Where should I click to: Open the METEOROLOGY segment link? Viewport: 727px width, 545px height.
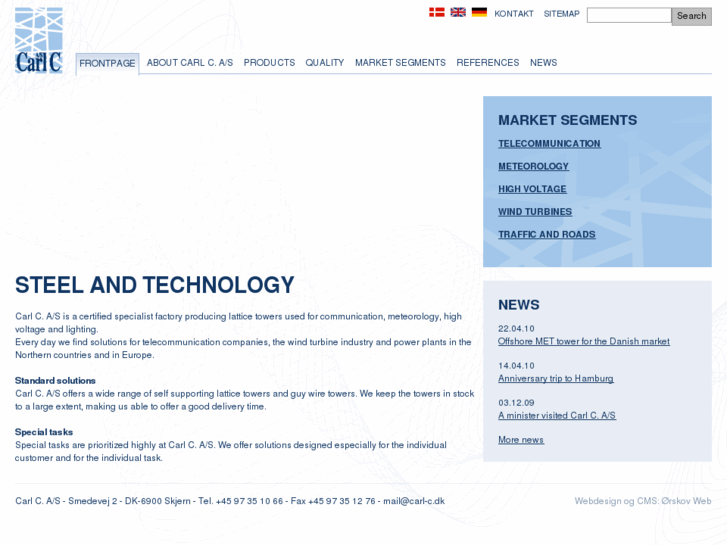533,167
